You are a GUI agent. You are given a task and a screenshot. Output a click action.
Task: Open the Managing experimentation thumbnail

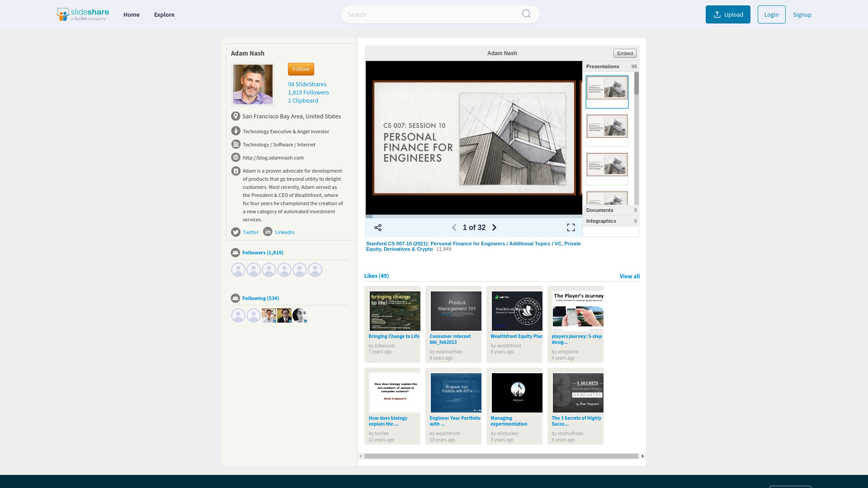click(x=517, y=393)
